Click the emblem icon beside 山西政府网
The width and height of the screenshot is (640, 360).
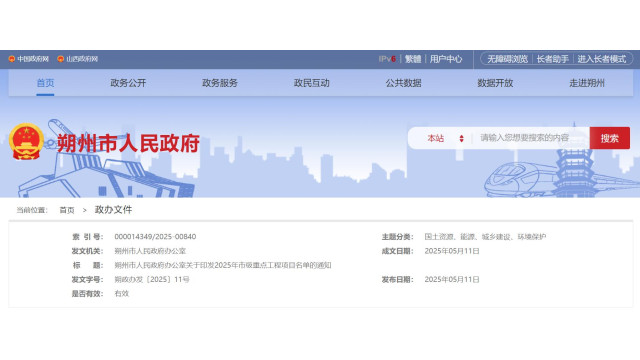pyautogui.click(x=60, y=59)
